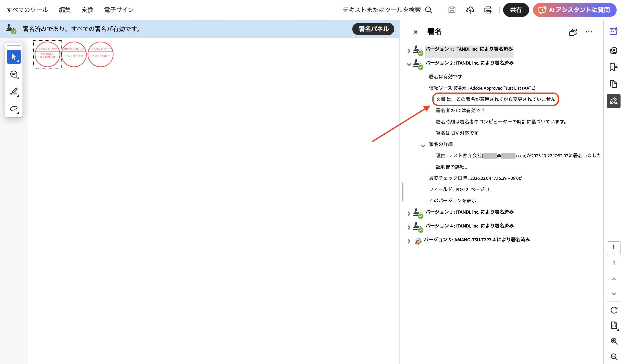Open the 電子サイン menu
This screenshot has height=364, width=624.
119,10
